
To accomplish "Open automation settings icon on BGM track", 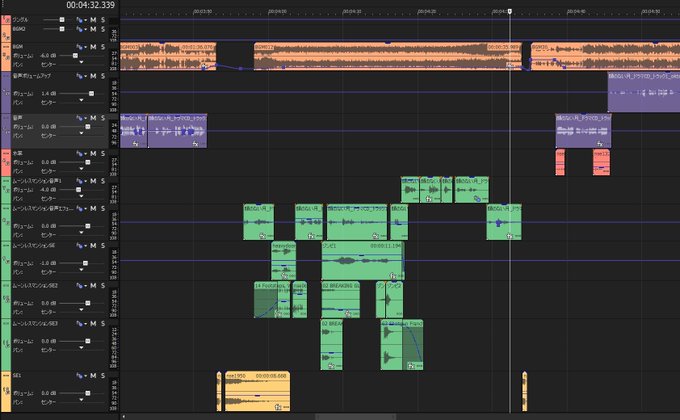I will point(79,47).
